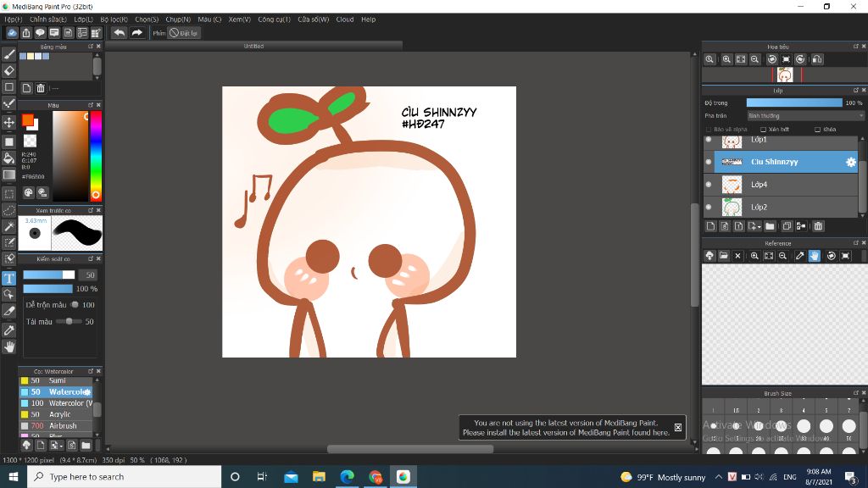Viewport: 868px width, 488px height.
Task: Hide the Ciu Shinnzyy layer
Action: pos(709,162)
